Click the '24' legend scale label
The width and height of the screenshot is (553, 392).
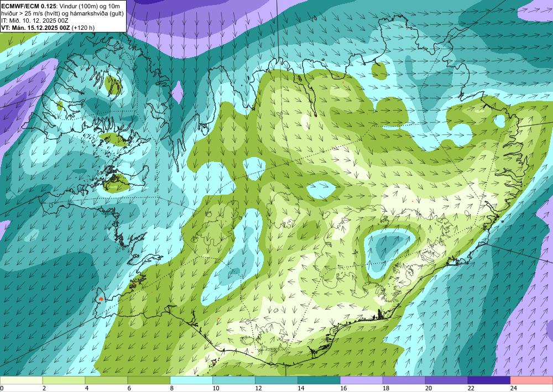(514, 388)
